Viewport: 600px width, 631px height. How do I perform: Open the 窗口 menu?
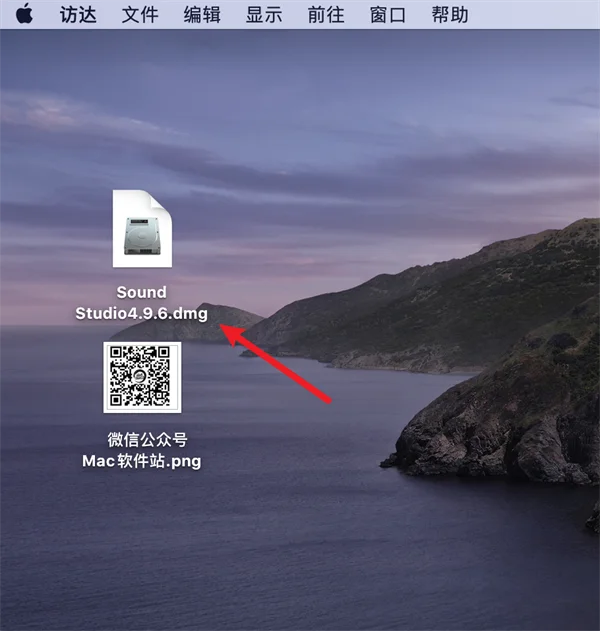point(388,15)
